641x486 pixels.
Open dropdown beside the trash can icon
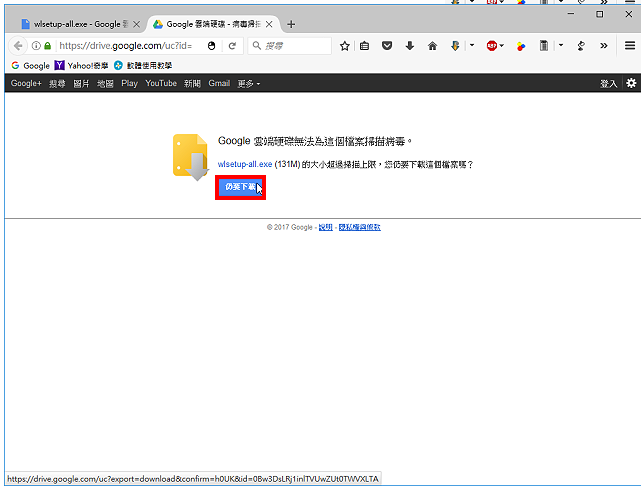tap(561, 45)
